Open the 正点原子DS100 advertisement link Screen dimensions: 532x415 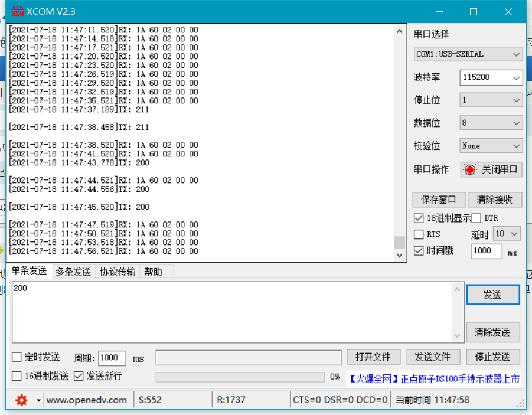tap(433, 378)
